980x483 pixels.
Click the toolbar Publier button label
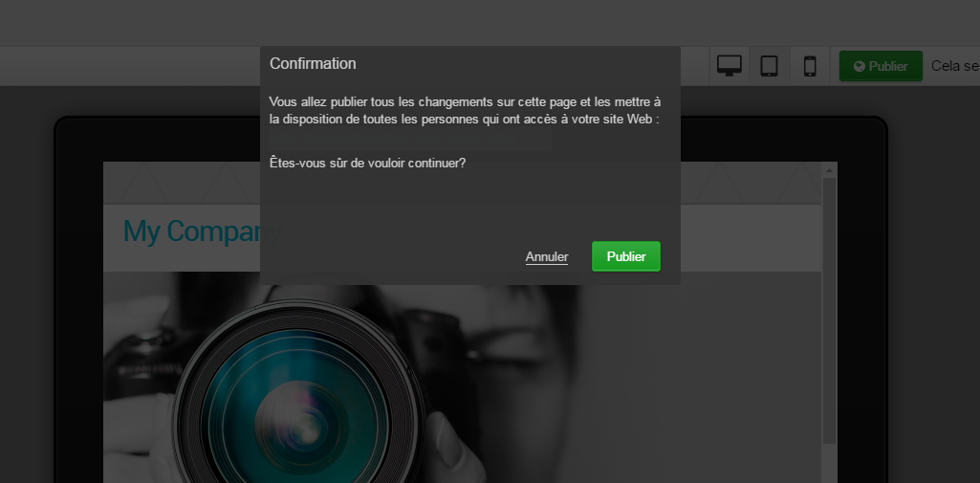(x=888, y=67)
